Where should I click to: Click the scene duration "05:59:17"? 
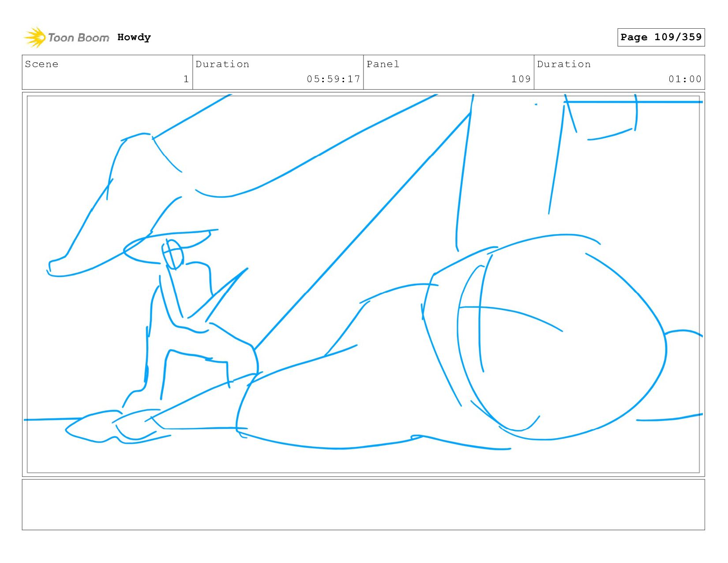pos(334,79)
